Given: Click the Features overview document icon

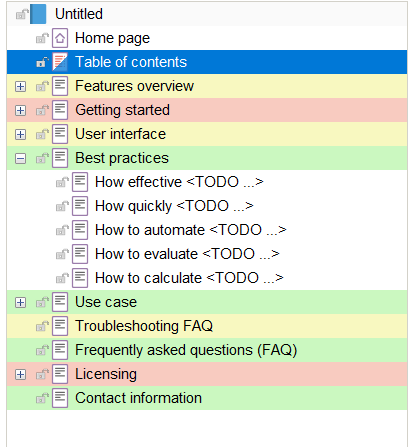Looking at the screenshot, I should (x=60, y=86).
